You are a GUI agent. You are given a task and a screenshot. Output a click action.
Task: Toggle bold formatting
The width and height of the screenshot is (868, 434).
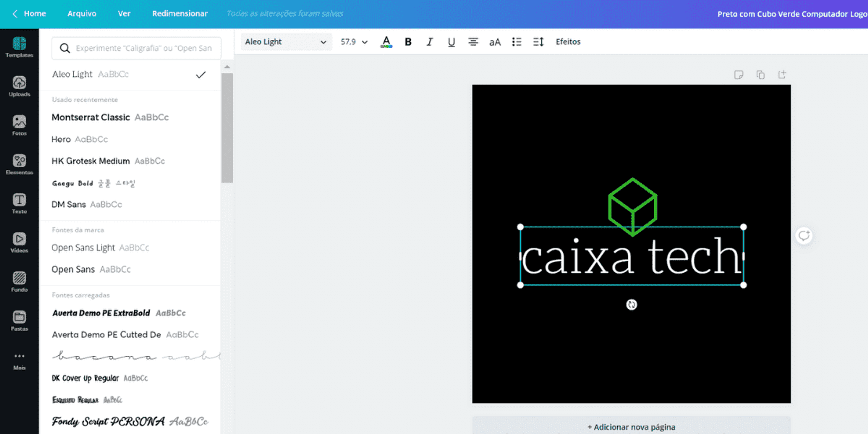(408, 42)
